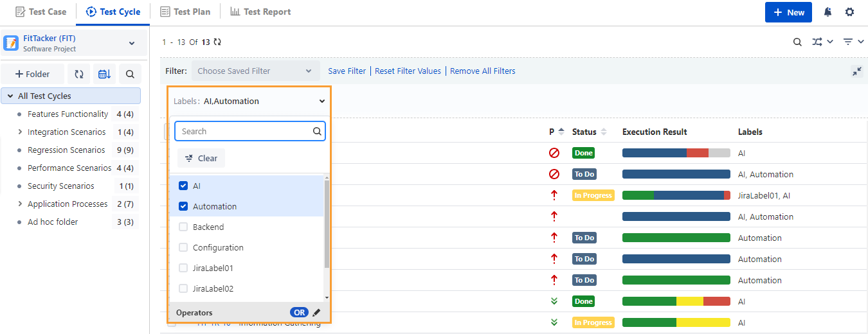Viewport: 868px width, 334px height.
Task: Click the sidebar folder search icon
Action: [130, 74]
